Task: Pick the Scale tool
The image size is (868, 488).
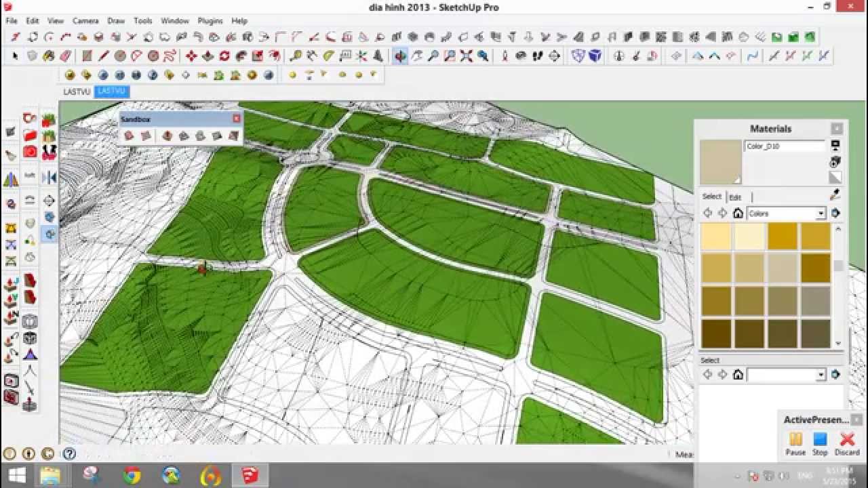Action: pos(257,56)
